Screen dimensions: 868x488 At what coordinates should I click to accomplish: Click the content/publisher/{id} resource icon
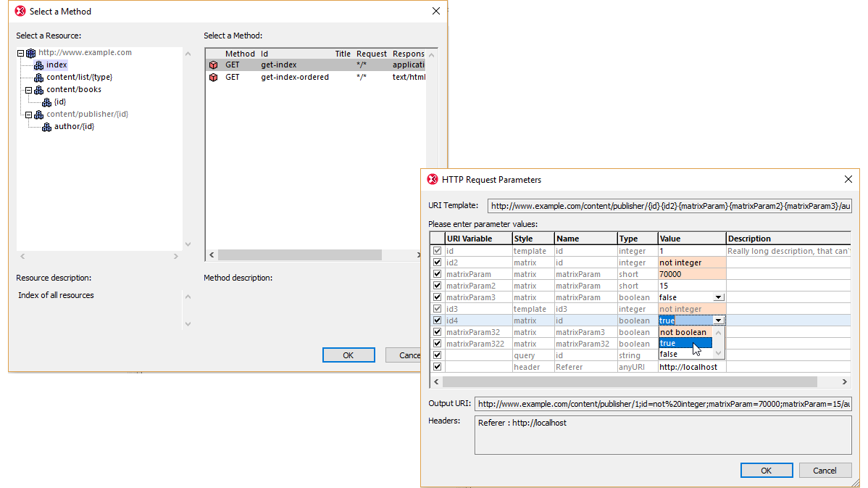(38, 115)
